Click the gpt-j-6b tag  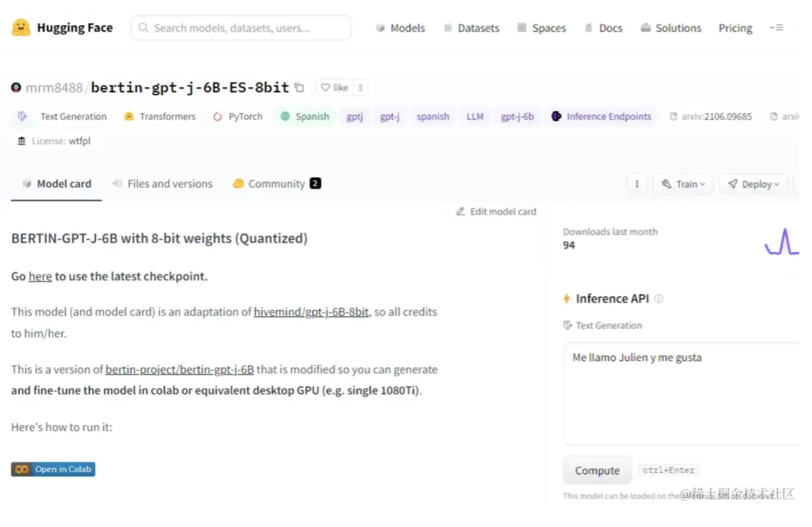coord(517,116)
